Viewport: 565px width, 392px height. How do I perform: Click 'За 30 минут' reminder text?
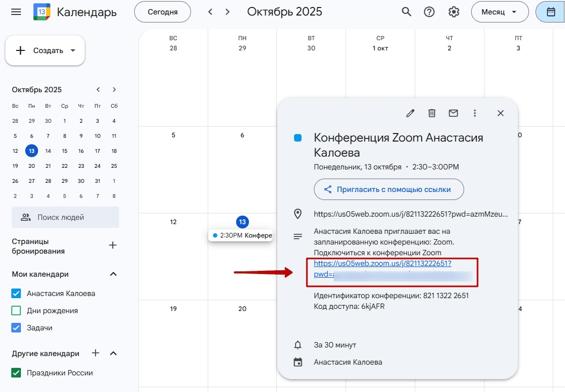pos(335,345)
